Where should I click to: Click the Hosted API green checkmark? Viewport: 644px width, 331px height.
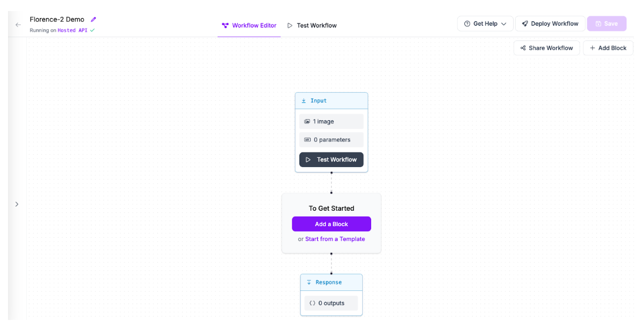point(92,30)
